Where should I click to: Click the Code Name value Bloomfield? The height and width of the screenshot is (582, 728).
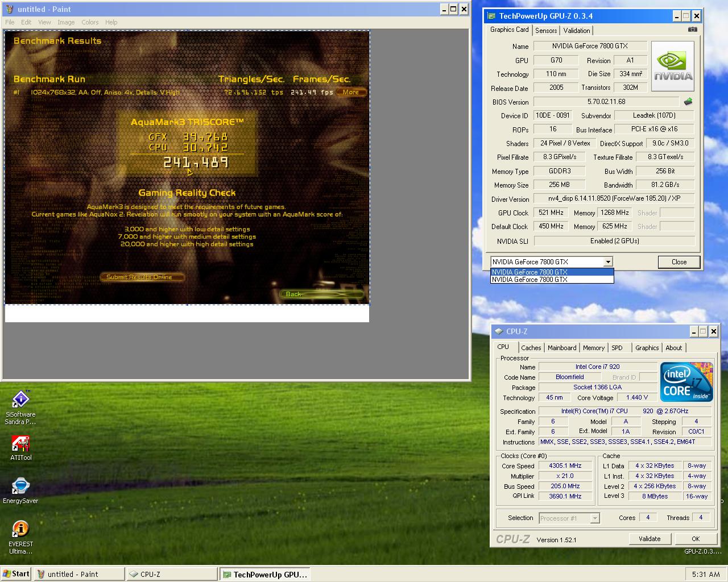(570, 377)
